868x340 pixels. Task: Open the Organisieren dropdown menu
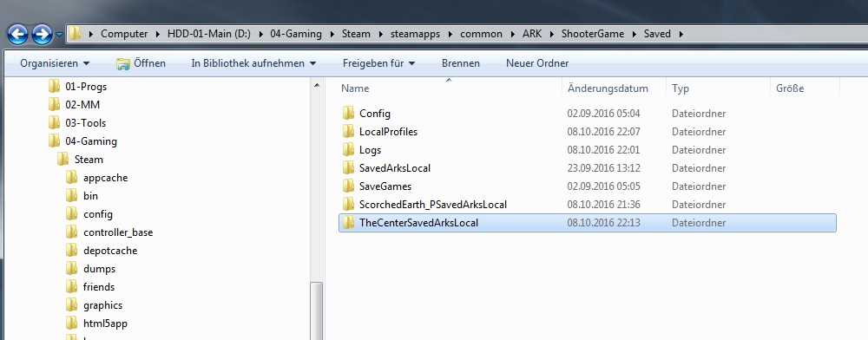55,63
